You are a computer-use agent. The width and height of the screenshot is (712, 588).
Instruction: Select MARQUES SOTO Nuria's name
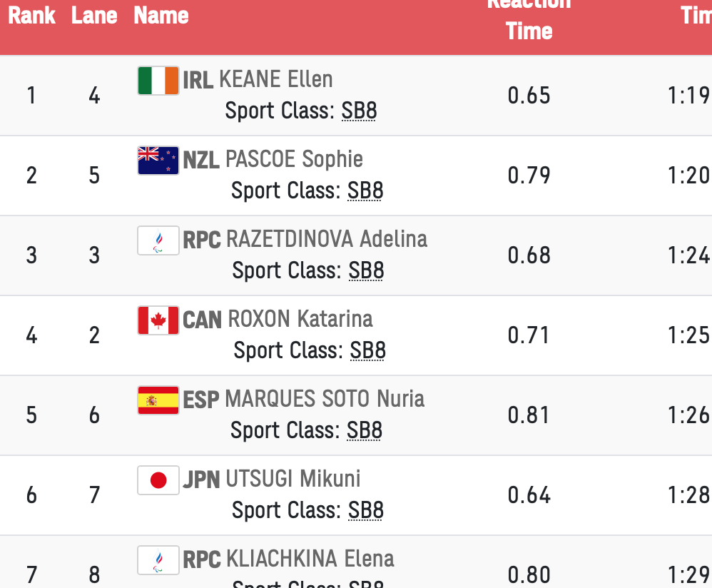tap(325, 399)
